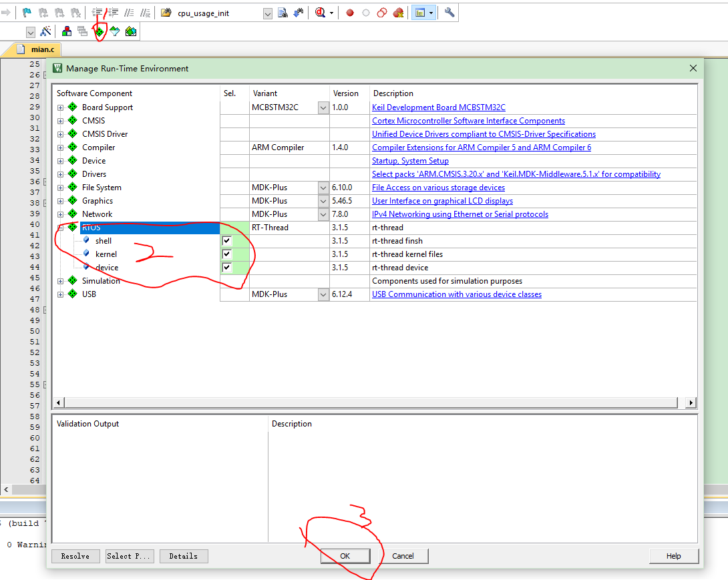Close the Manage Run-Time Environment dialog
The height and width of the screenshot is (580, 728).
coord(693,68)
